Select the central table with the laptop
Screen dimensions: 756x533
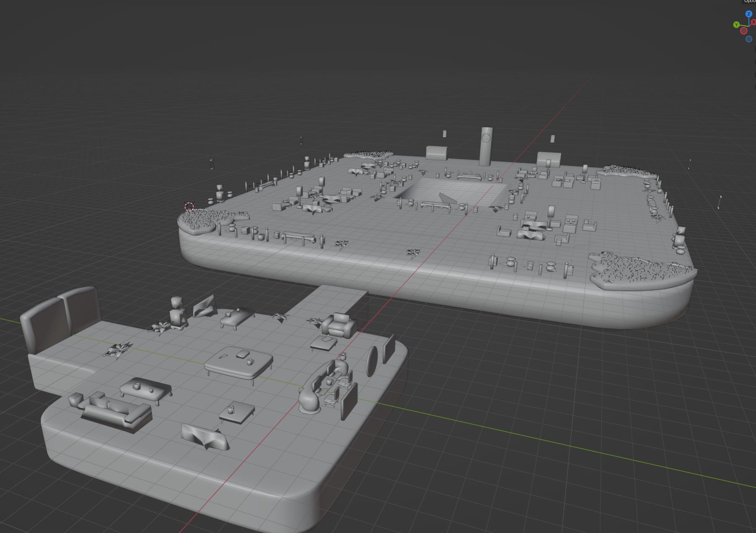[239, 363]
